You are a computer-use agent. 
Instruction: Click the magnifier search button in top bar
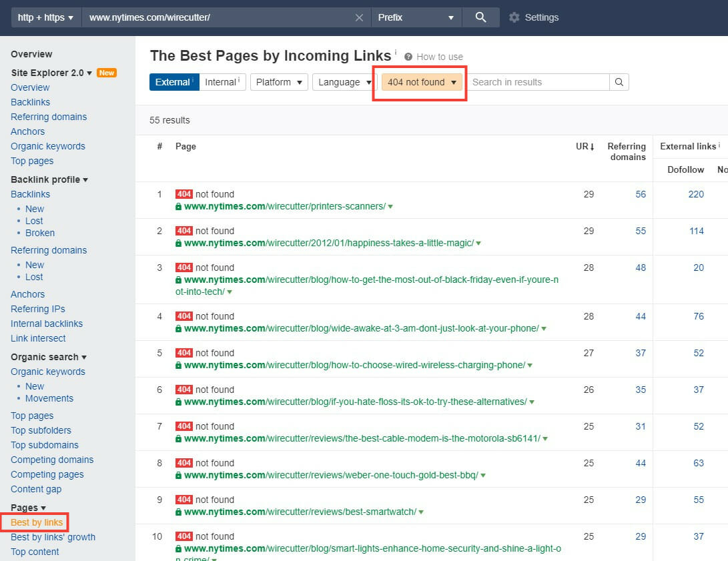point(480,17)
